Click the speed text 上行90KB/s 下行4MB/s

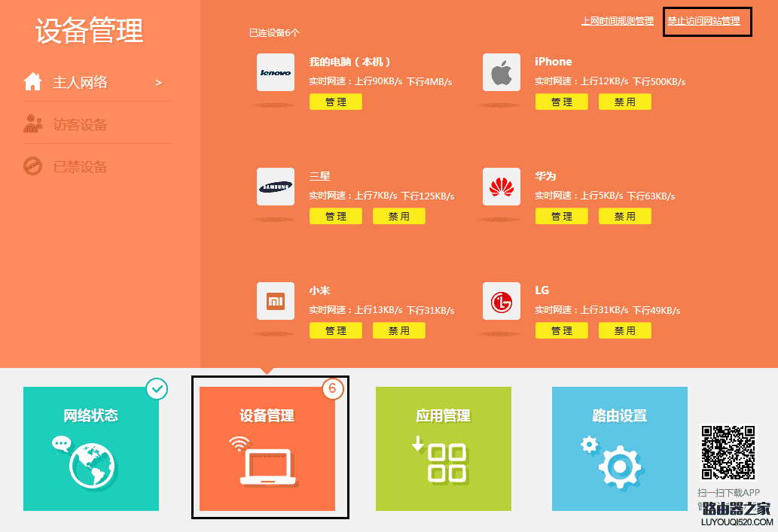click(404, 81)
